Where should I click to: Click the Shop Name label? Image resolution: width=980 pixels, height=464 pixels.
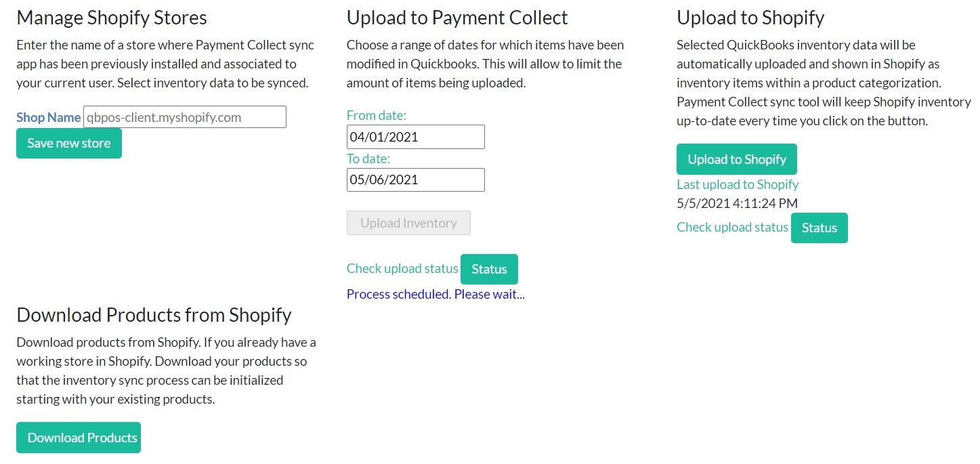(x=49, y=117)
